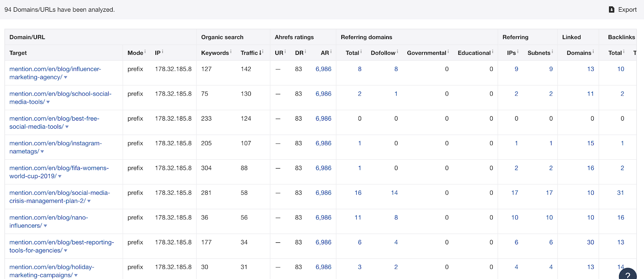
Task: Open referring domains total 16 for crisis-management row
Action: coord(358,193)
